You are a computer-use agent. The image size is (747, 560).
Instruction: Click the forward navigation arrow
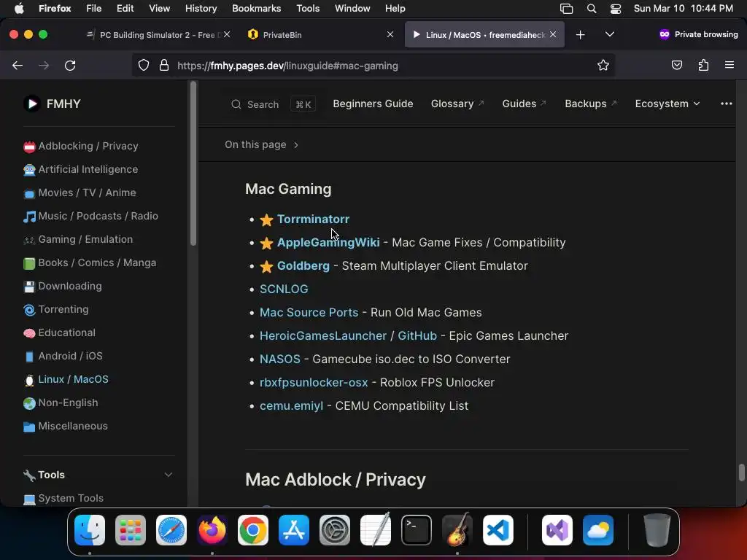(44, 65)
